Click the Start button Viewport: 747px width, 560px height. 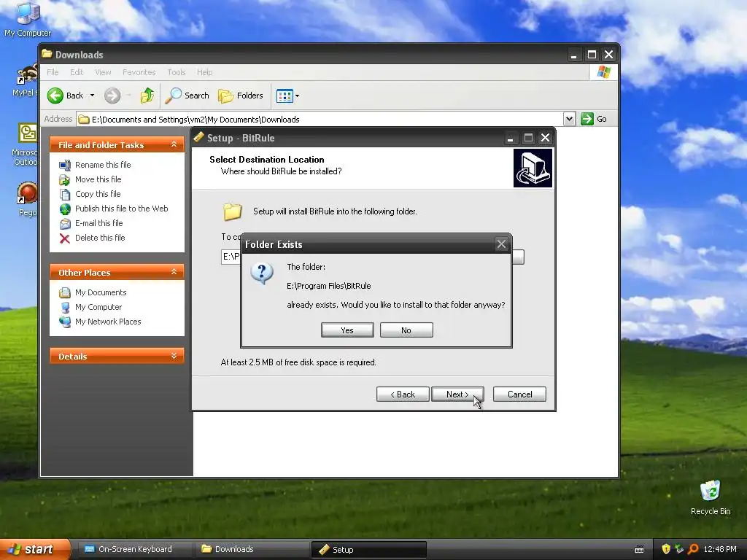[35, 549]
